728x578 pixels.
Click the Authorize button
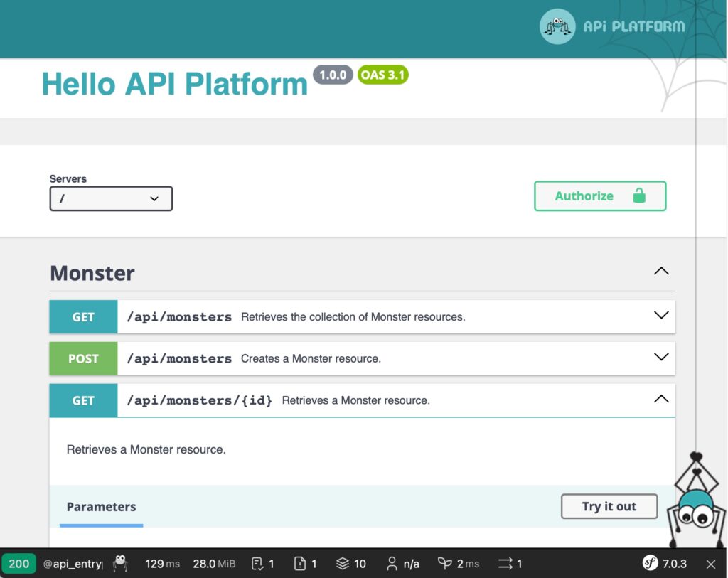[x=600, y=196]
